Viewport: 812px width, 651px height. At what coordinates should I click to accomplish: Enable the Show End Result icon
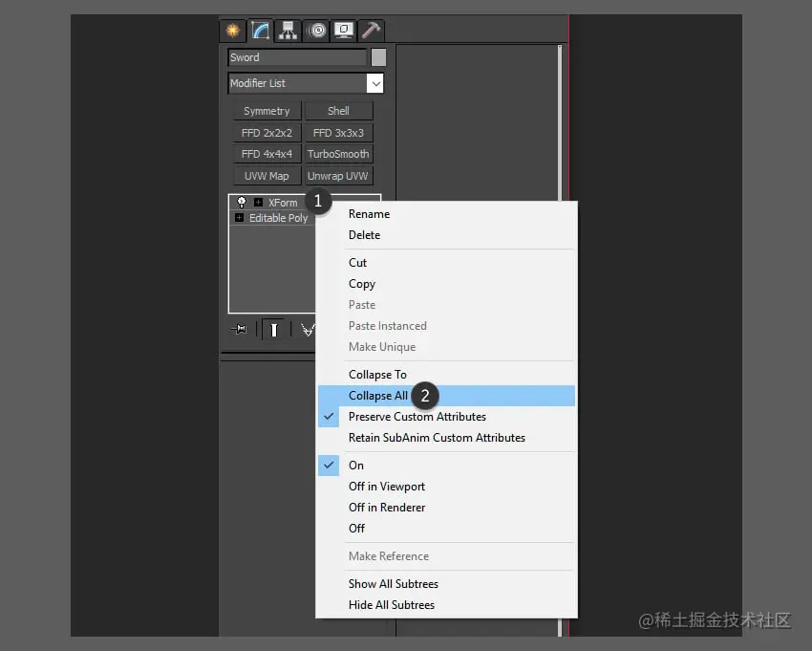coord(273,329)
